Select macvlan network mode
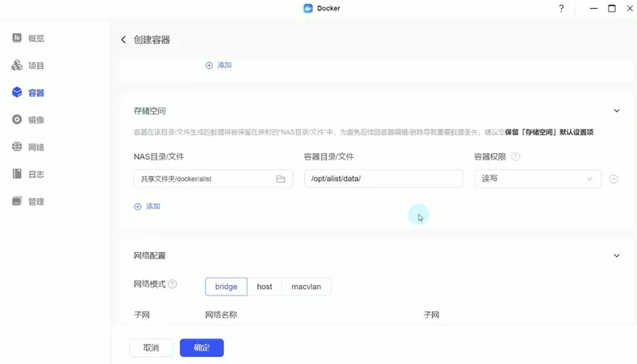The image size is (637, 364). tap(306, 287)
